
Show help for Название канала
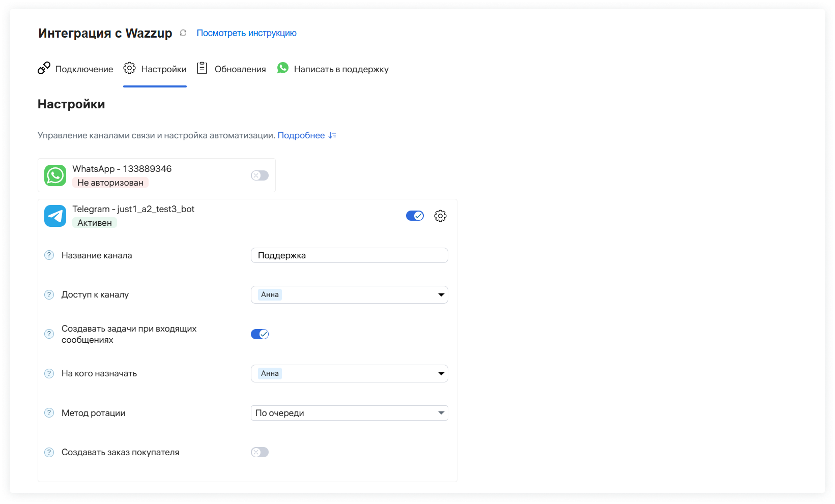tap(49, 255)
